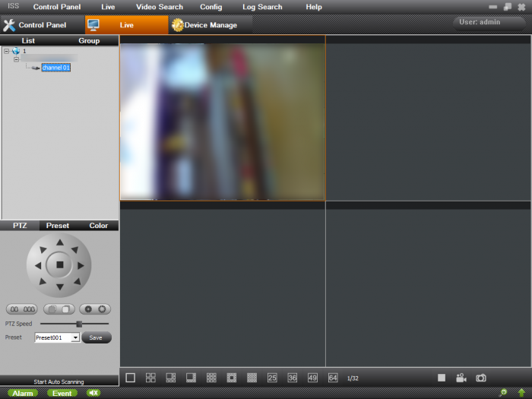Screen dimensions: 532x399
Task: Click the green up-arrow status icon
Action: click(521, 393)
